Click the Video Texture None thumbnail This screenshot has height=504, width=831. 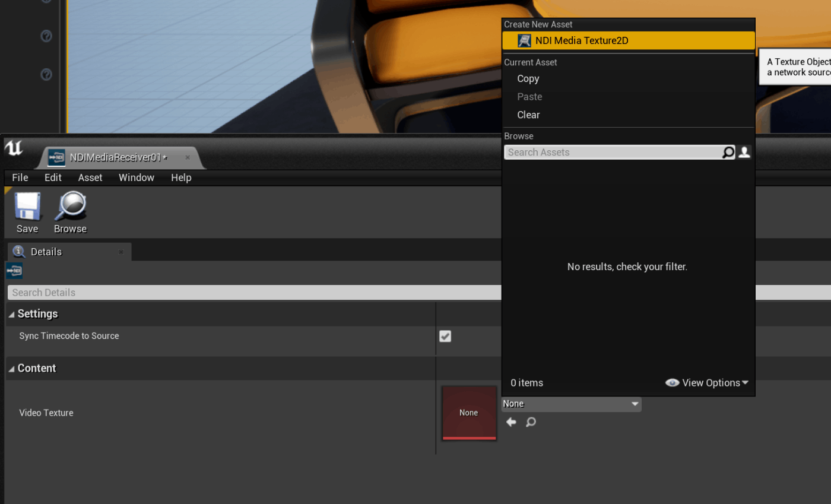469,413
